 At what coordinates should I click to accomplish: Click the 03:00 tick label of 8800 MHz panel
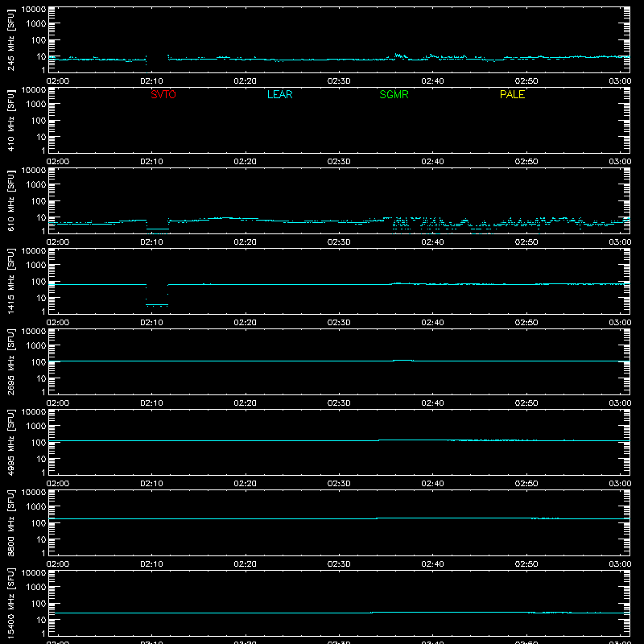point(620,564)
